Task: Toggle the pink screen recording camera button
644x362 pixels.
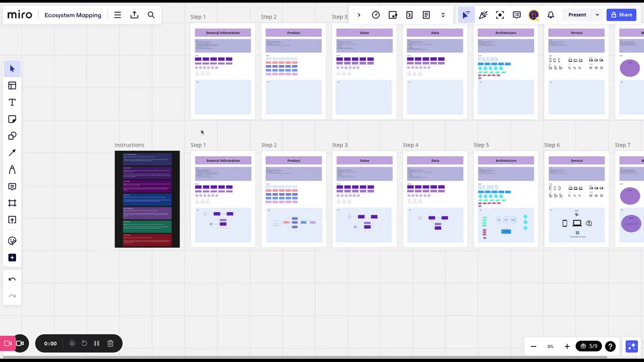Action: tap(8, 343)
